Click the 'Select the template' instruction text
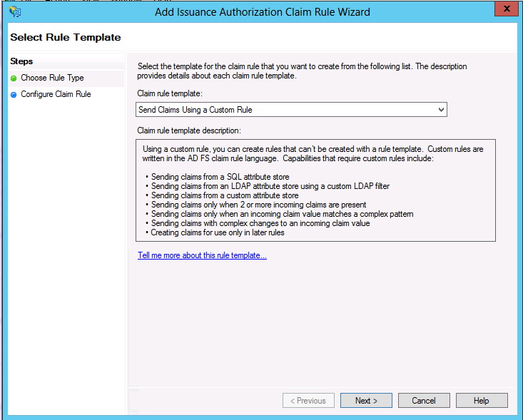 pyautogui.click(x=302, y=71)
